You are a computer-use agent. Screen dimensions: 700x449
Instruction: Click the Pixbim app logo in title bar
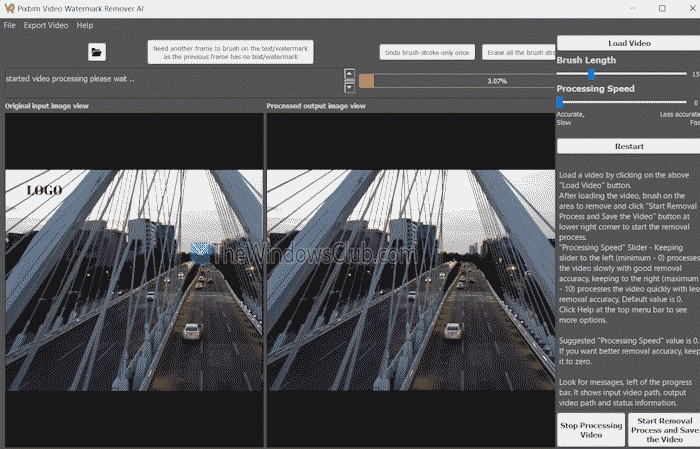coord(9,8)
